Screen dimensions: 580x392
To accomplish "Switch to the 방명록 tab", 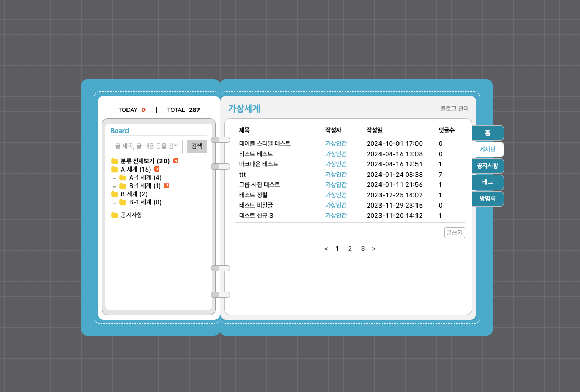I will [x=487, y=199].
